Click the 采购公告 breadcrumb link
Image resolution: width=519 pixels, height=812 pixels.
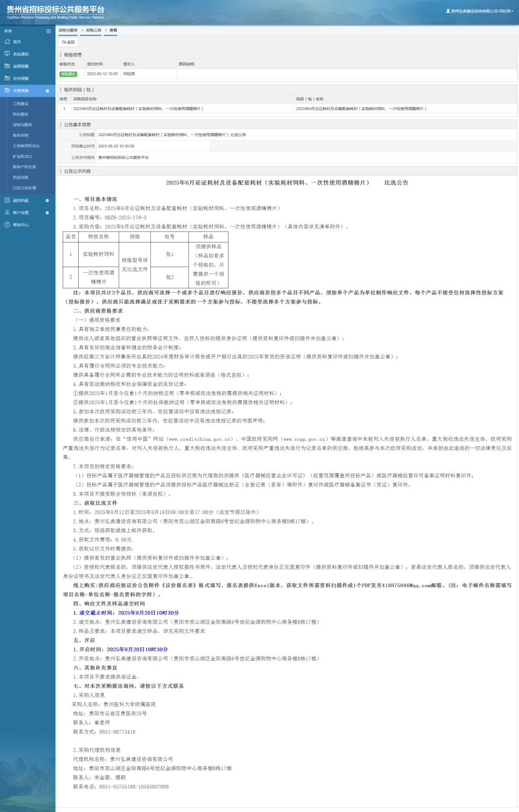click(x=93, y=30)
